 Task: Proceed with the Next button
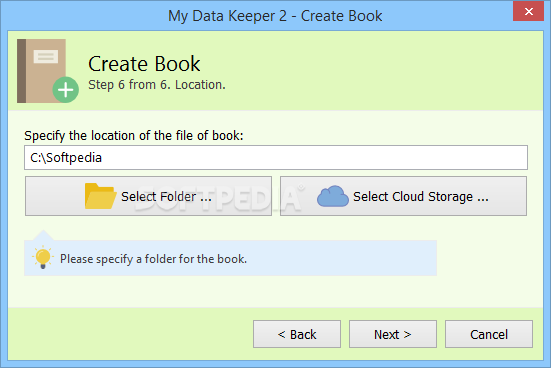[x=393, y=334]
